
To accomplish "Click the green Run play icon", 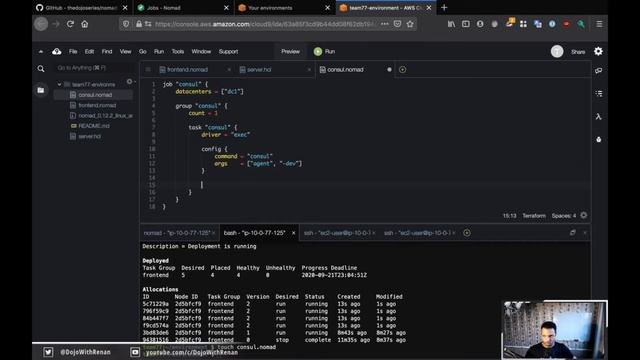I will [318, 51].
